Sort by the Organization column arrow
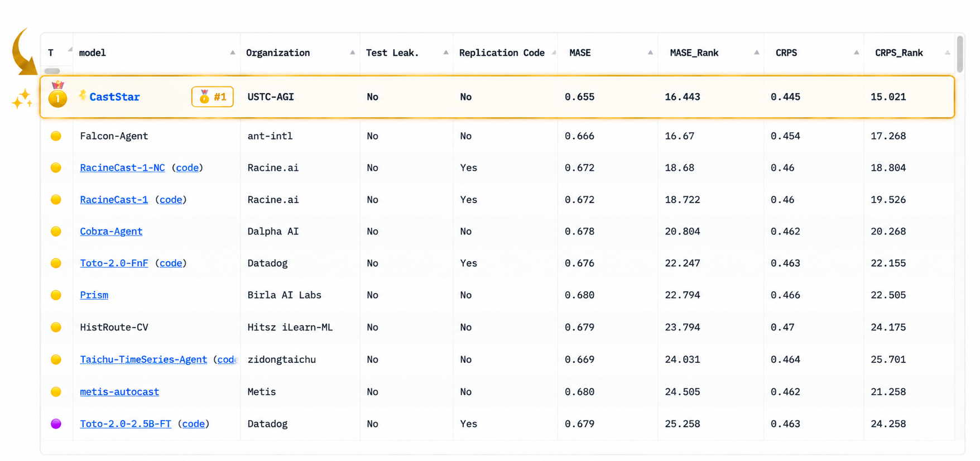Viewport: 980px width, 461px height. (352, 52)
